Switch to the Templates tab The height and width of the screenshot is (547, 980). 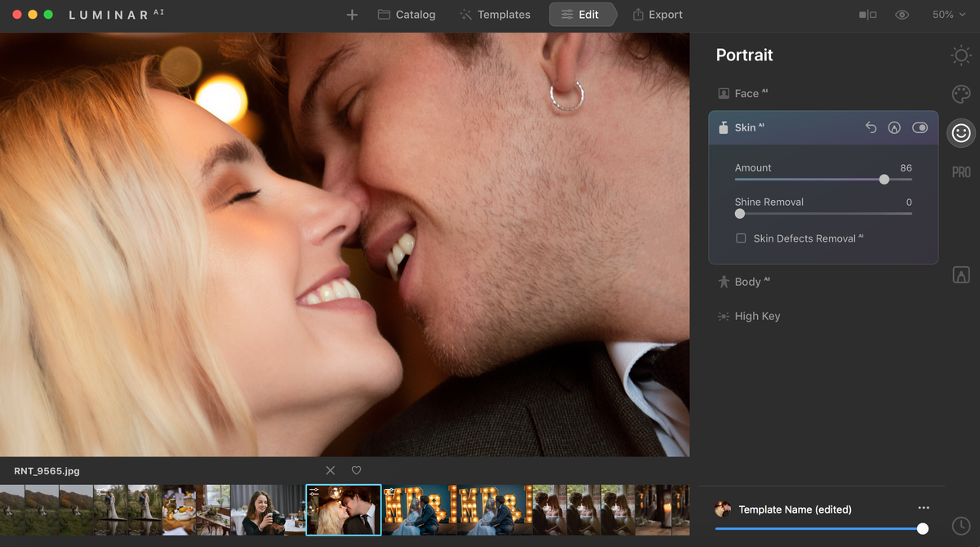tap(495, 15)
